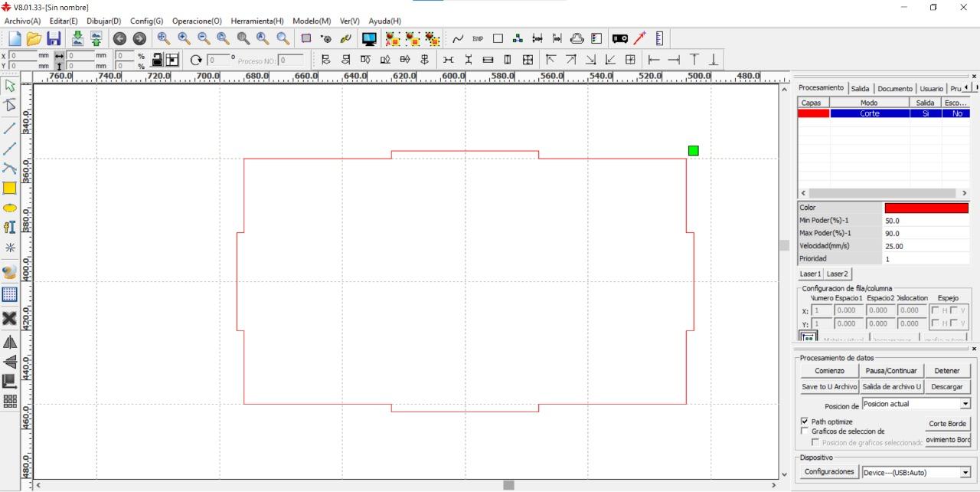Redo with the right arrow circle icon

139,38
